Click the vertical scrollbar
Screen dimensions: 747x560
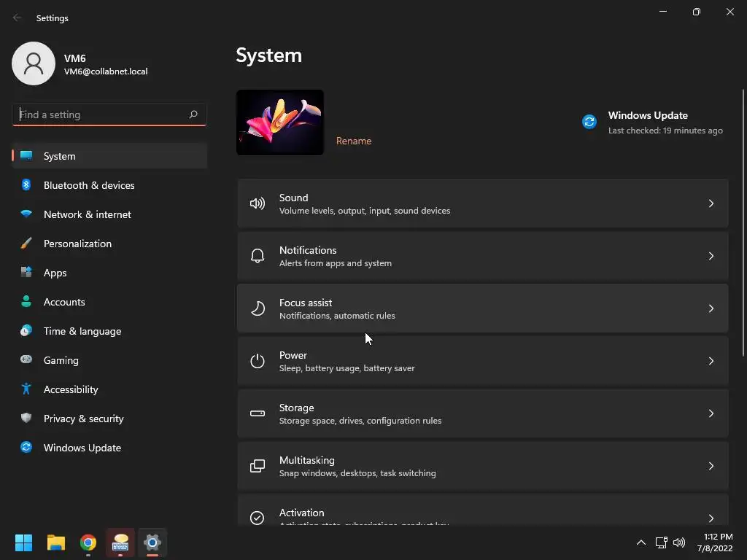[743, 222]
